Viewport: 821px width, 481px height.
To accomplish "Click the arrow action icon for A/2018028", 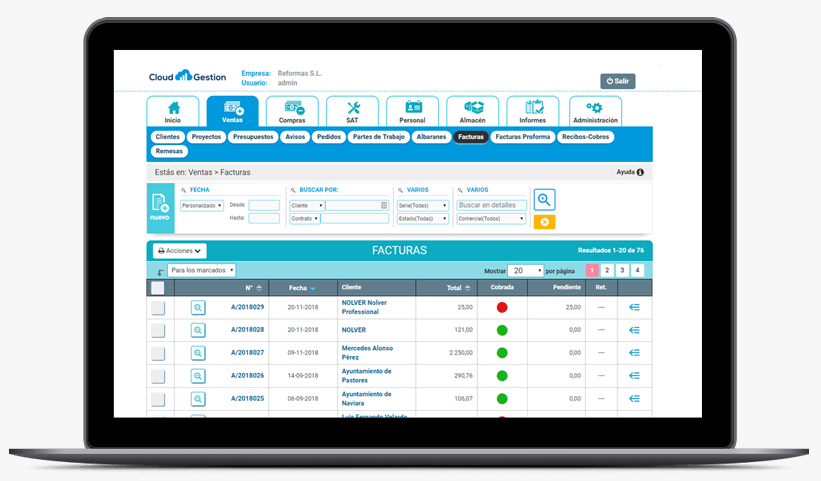I will tap(634, 330).
